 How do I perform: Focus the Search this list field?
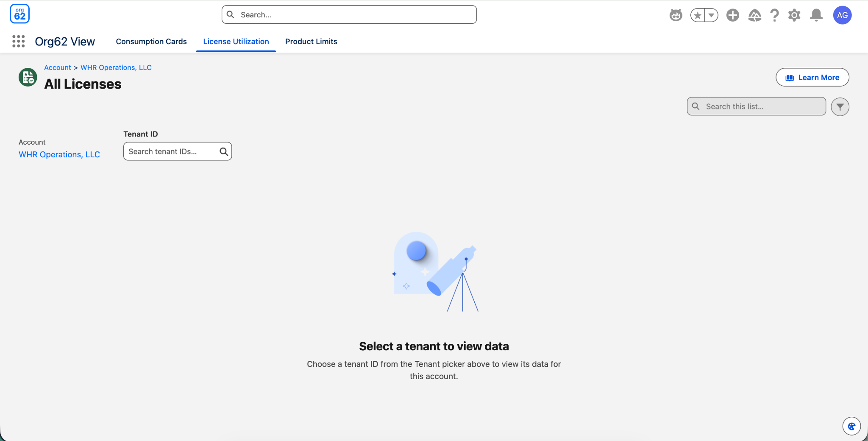click(x=756, y=106)
